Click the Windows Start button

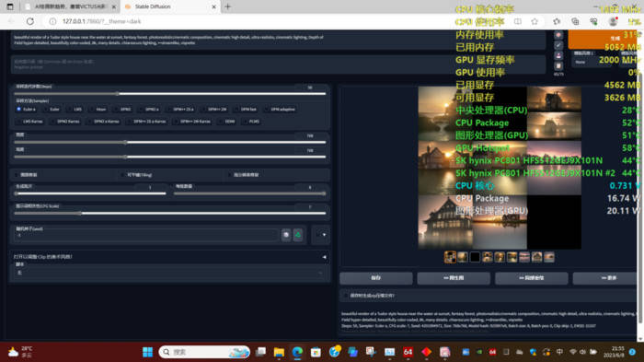(x=147, y=352)
